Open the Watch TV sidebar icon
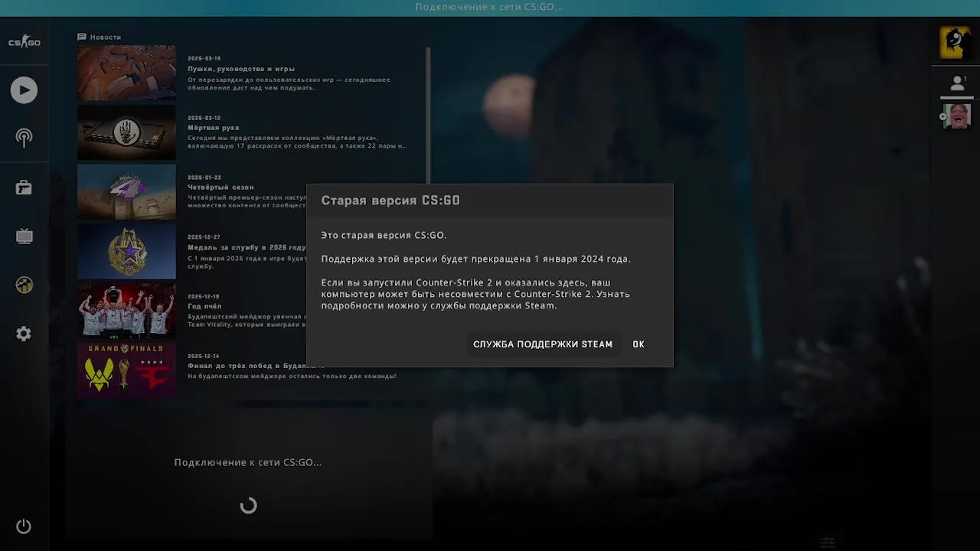 pos(24,236)
